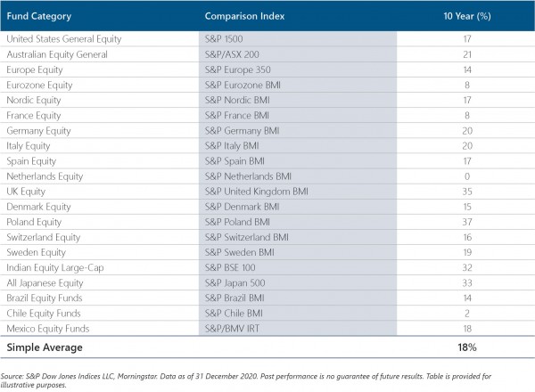Click the S&P Switzerland BMI index cell
Viewport: 535px width, 392px height.
point(246,236)
